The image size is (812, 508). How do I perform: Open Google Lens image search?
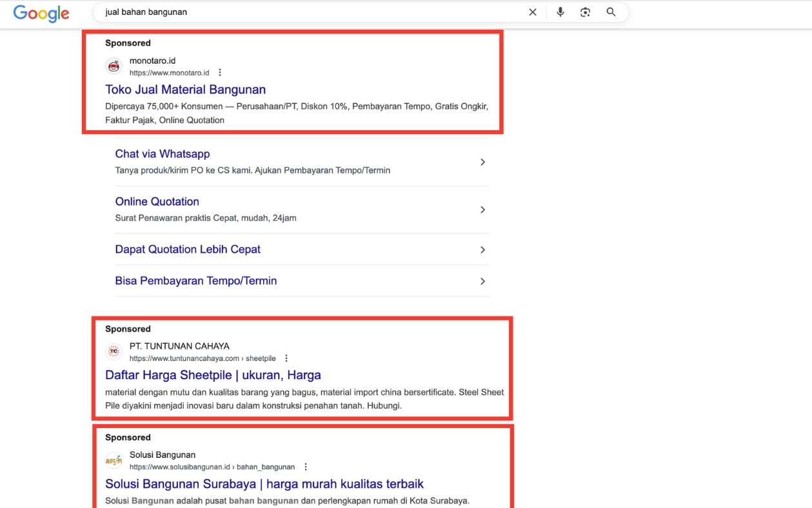585,12
